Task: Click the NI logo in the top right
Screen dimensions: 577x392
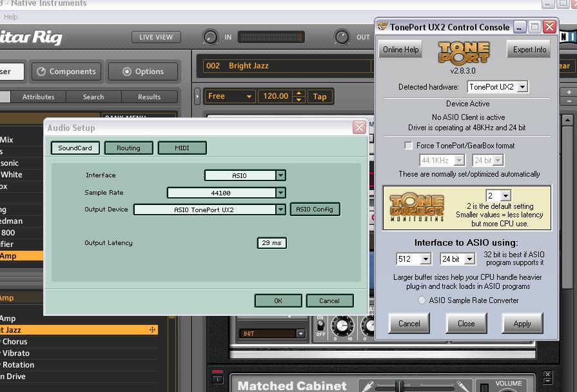Action: [x=568, y=37]
